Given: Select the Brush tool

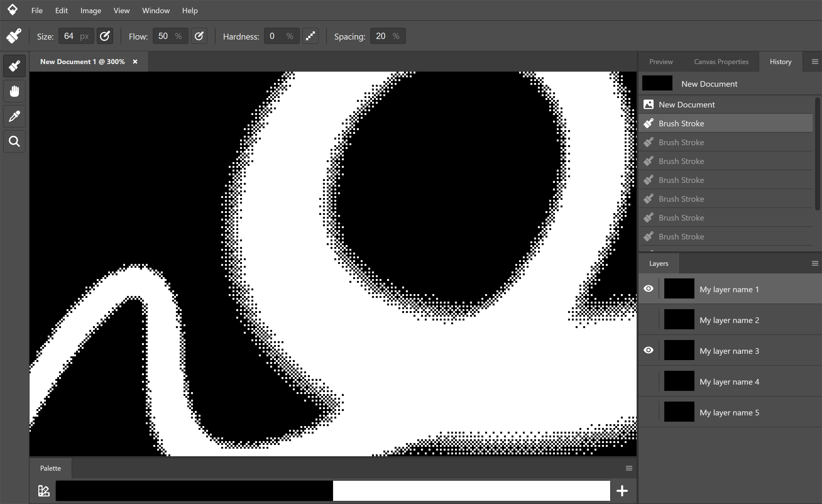Looking at the screenshot, I should coord(14,66).
